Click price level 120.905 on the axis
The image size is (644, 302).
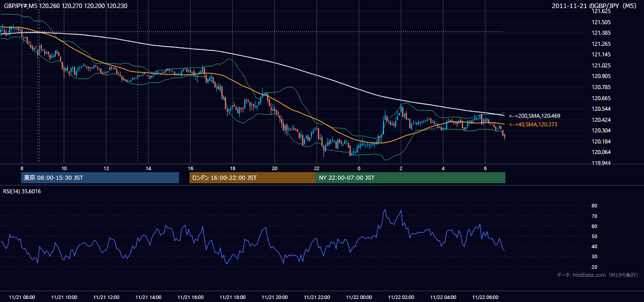[x=602, y=76]
